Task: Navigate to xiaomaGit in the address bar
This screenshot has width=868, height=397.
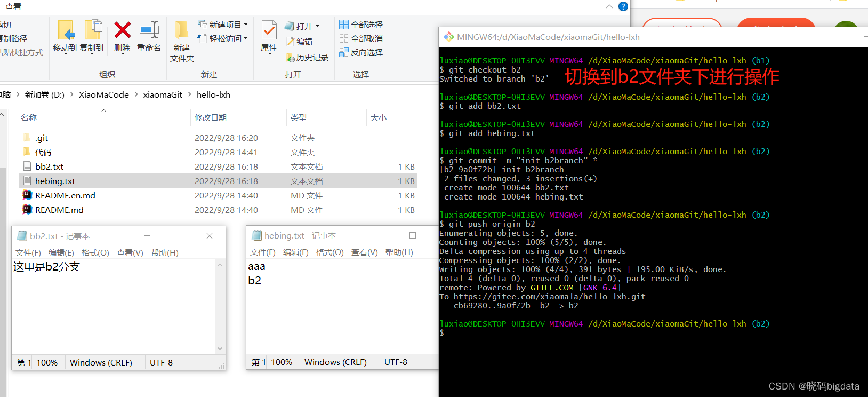Action: point(163,94)
